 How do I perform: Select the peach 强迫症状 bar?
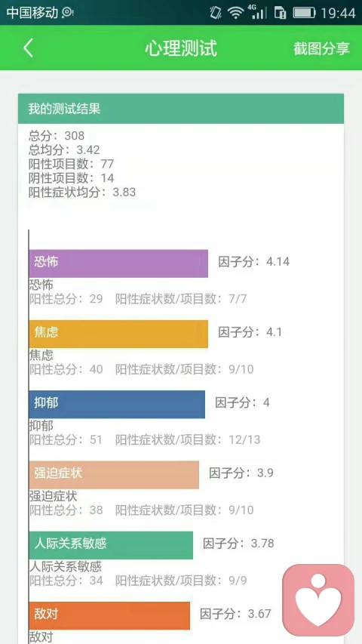(114, 475)
